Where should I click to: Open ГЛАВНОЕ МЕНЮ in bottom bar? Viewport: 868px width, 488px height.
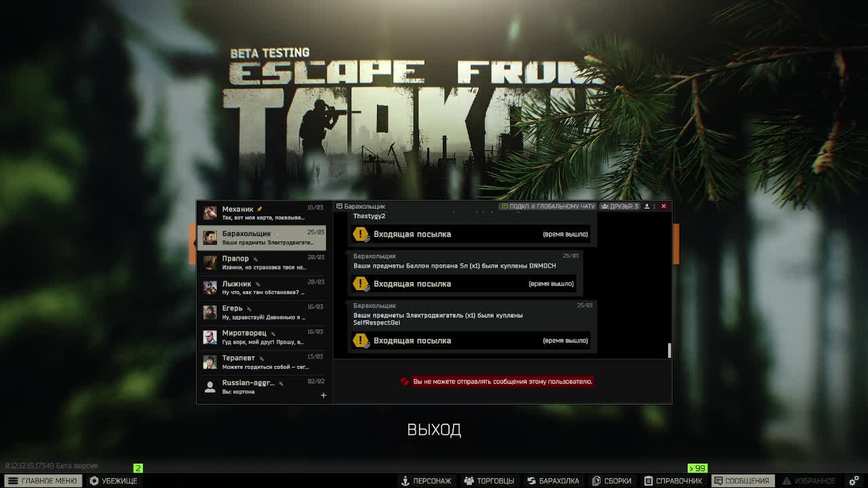pos(42,481)
